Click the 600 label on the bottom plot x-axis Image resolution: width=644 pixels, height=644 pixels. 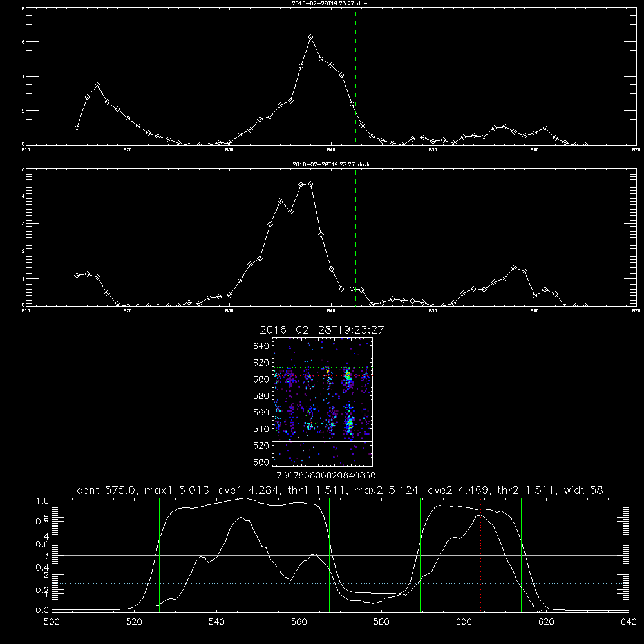(464, 622)
